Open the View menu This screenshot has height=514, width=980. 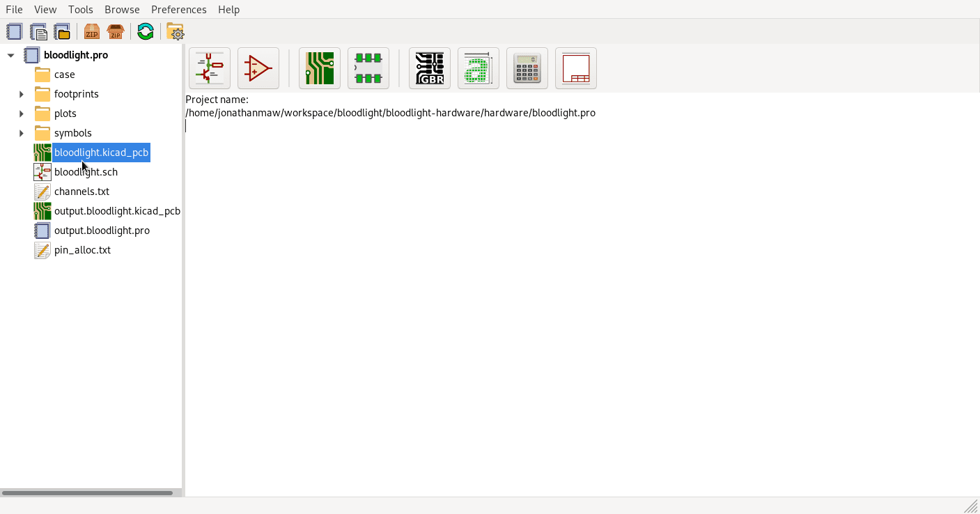point(45,9)
